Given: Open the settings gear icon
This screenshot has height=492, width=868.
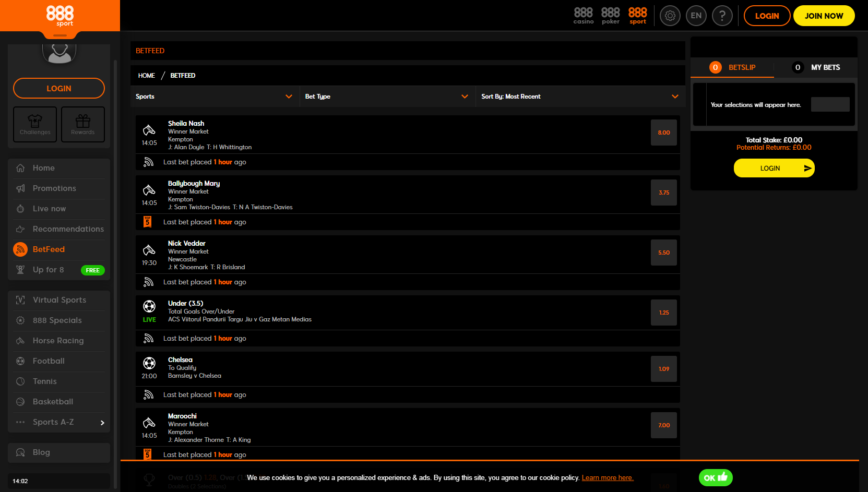Looking at the screenshot, I should point(670,16).
